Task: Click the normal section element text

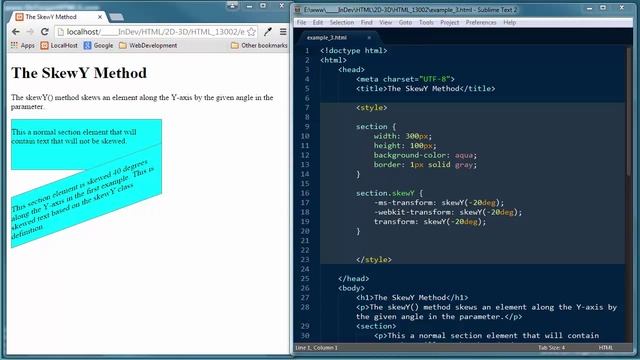Action: click(x=74, y=136)
